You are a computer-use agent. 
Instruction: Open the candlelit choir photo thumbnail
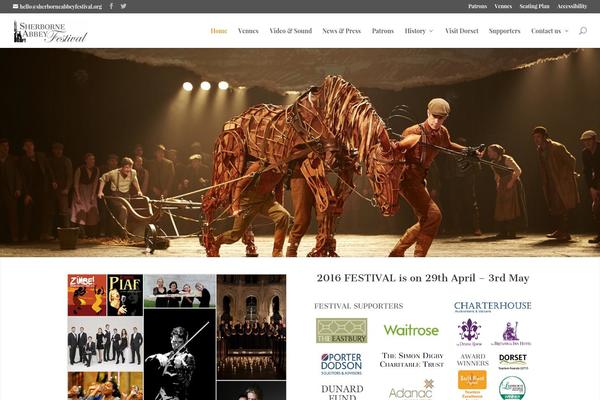click(251, 327)
